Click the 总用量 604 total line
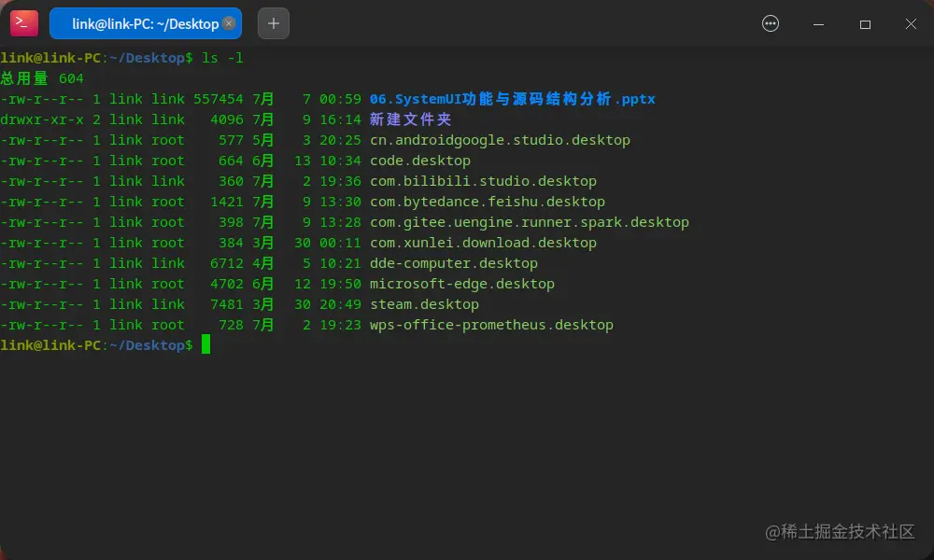Image resolution: width=934 pixels, height=560 pixels. click(x=42, y=78)
